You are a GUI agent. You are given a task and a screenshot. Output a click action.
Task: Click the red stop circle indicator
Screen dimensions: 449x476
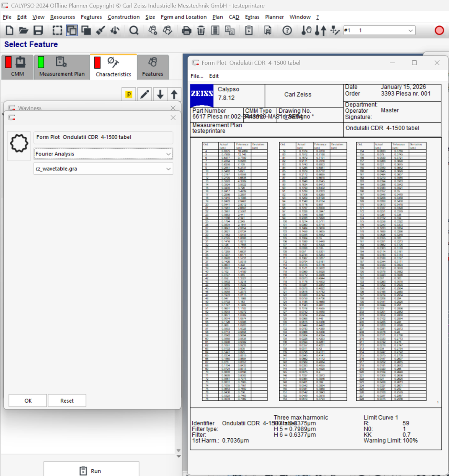click(439, 31)
